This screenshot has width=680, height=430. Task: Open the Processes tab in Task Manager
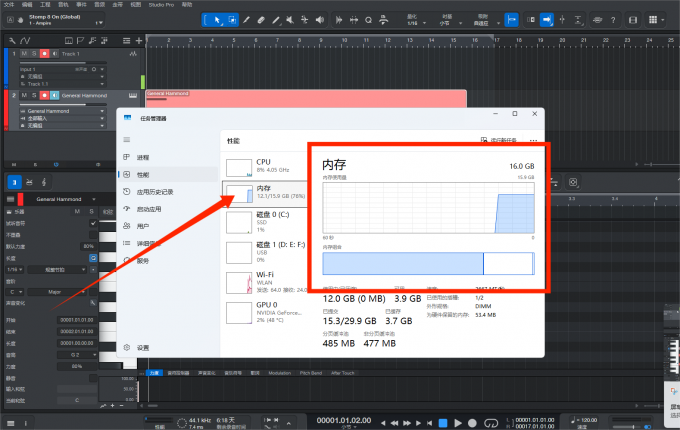[168, 157]
